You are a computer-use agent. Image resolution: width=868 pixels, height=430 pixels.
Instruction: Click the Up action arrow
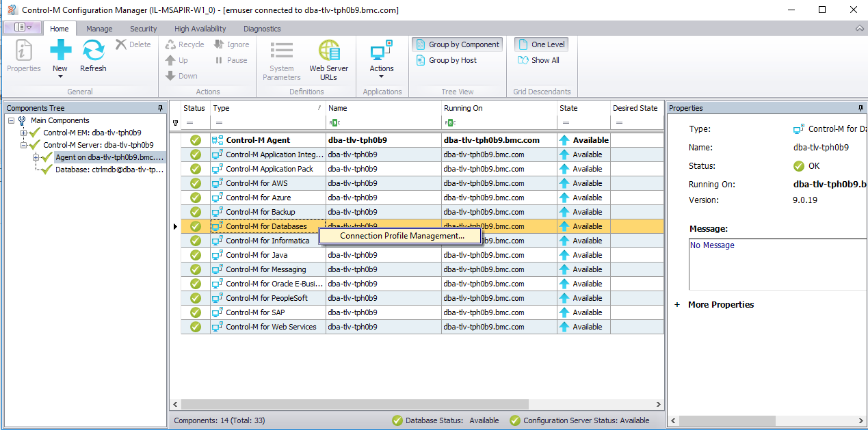click(x=171, y=60)
